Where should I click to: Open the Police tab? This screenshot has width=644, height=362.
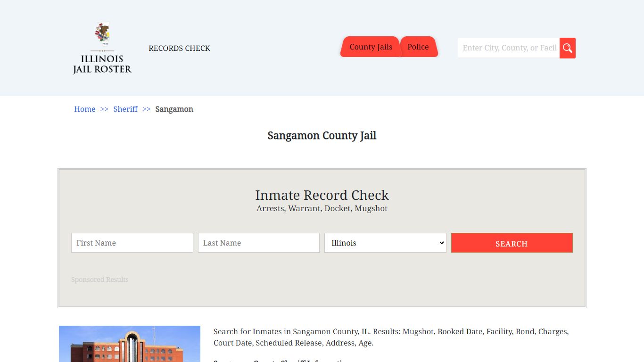tap(418, 47)
